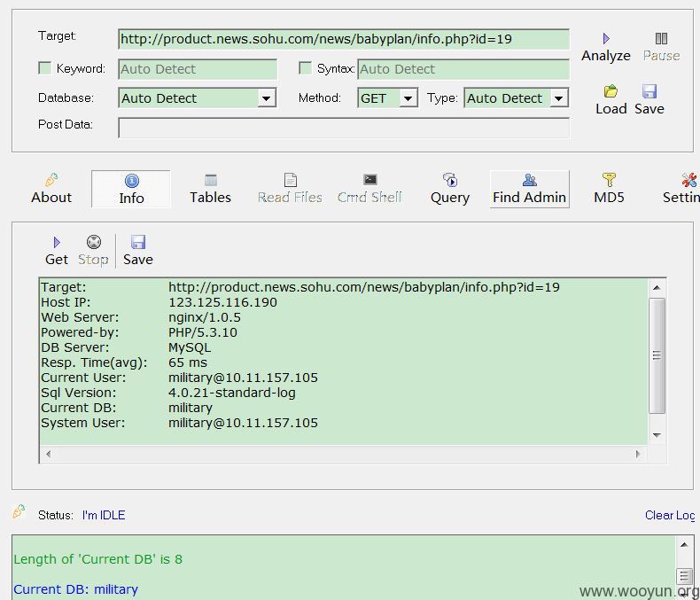
Task: Select the Current User value military@10.11.157.105
Action: [243, 378]
